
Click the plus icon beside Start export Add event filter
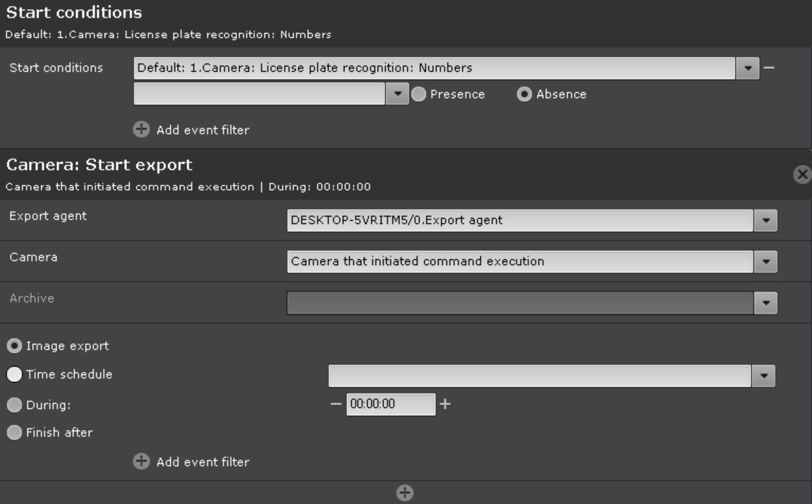[142, 462]
